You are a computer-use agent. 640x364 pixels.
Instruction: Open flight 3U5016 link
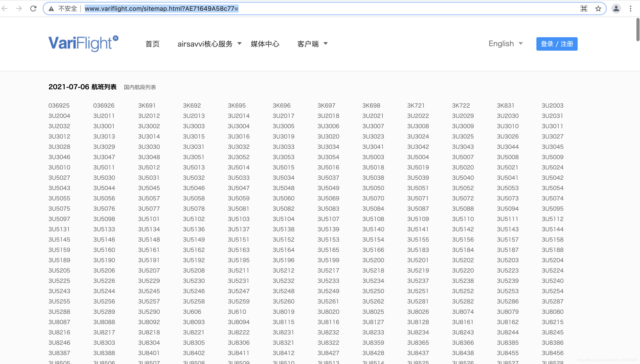(x=328, y=167)
